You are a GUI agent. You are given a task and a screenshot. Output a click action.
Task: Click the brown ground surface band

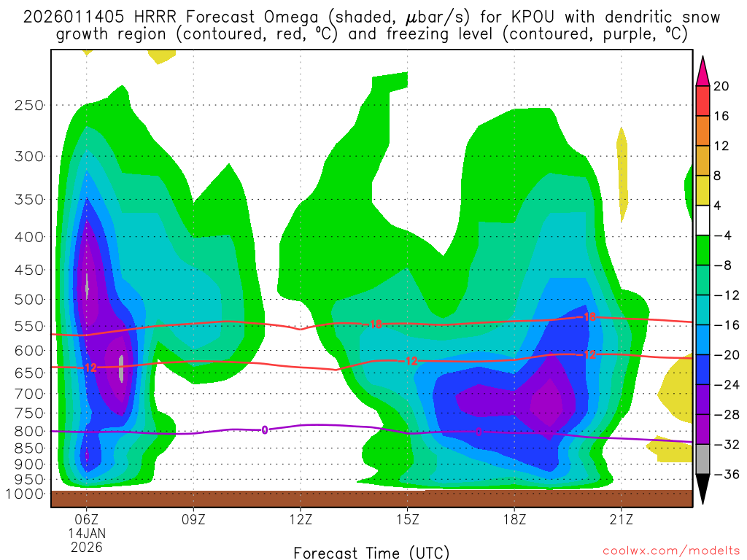[x=371, y=499]
